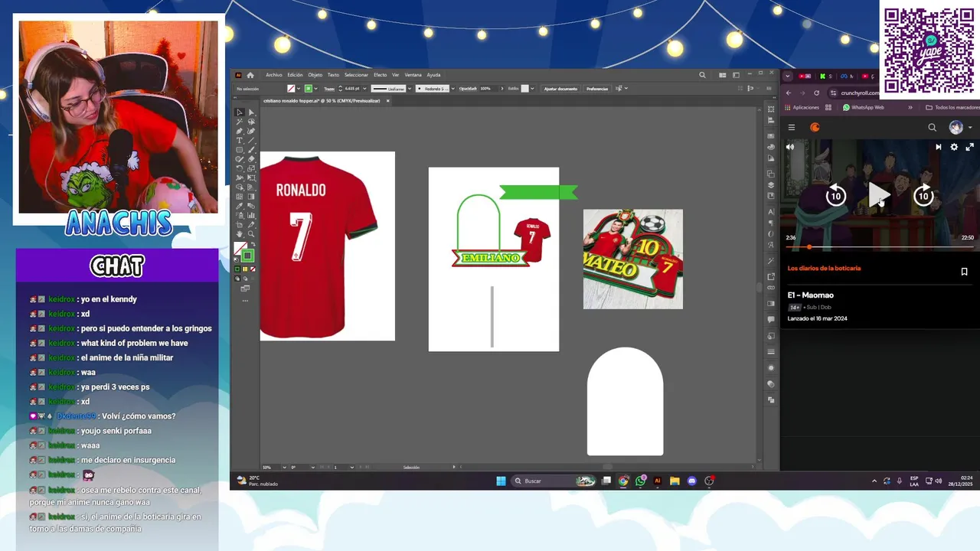The width and height of the screenshot is (980, 551).
Task: Open the Ventana menu
Action: pos(413,75)
